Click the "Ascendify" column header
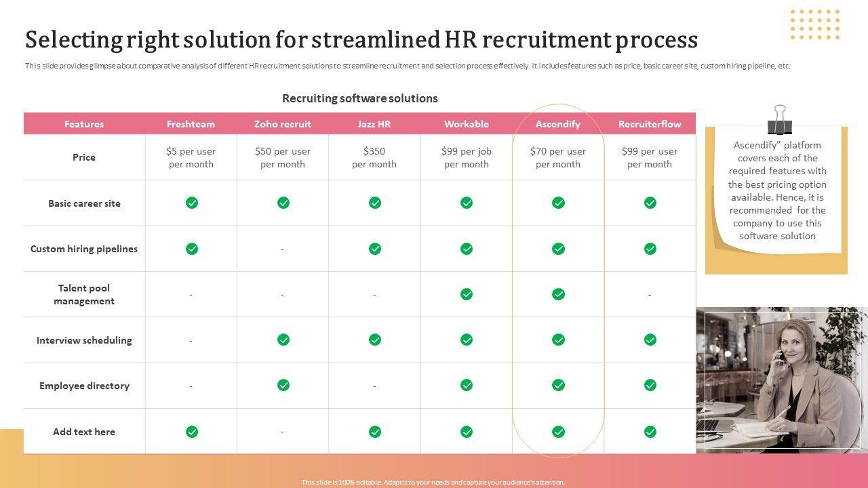 click(x=558, y=124)
